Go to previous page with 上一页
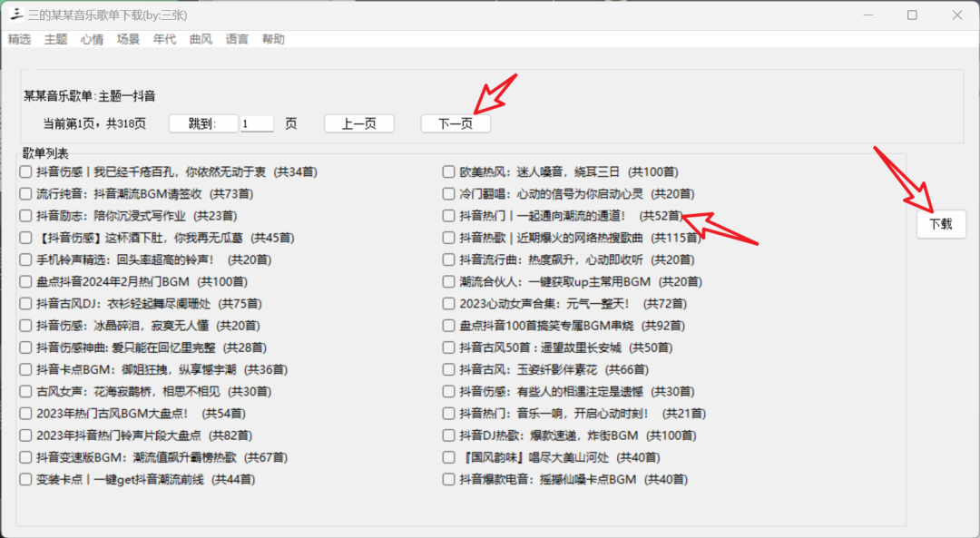Image resolution: width=980 pixels, height=538 pixels. click(x=359, y=123)
